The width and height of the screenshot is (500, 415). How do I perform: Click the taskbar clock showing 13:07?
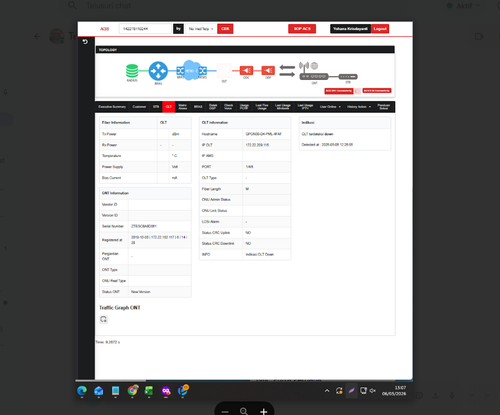coord(394,391)
